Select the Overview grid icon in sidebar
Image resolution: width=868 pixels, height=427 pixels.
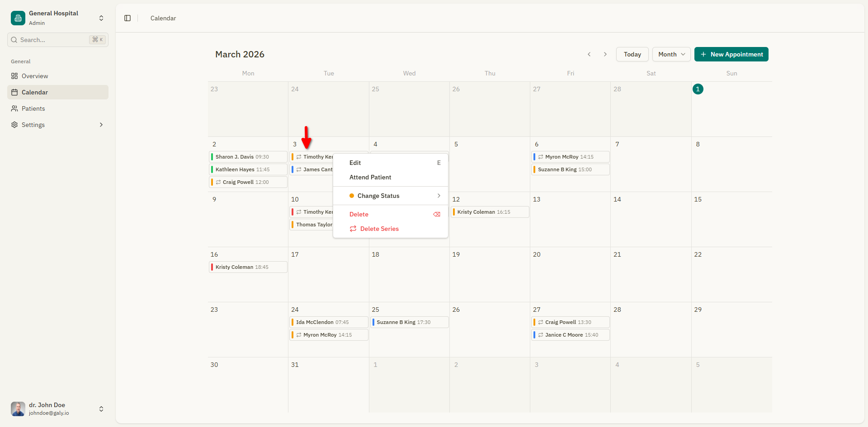tap(14, 76)
